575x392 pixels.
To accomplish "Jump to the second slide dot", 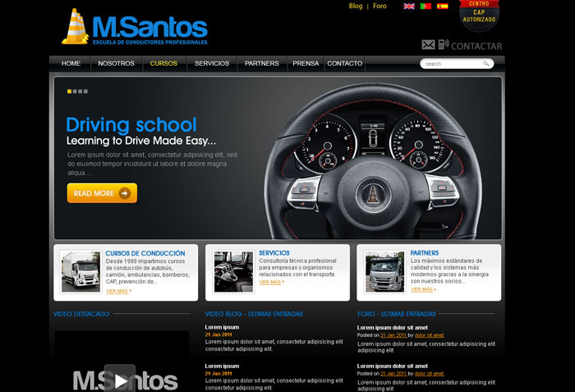I will click(75, 91).
